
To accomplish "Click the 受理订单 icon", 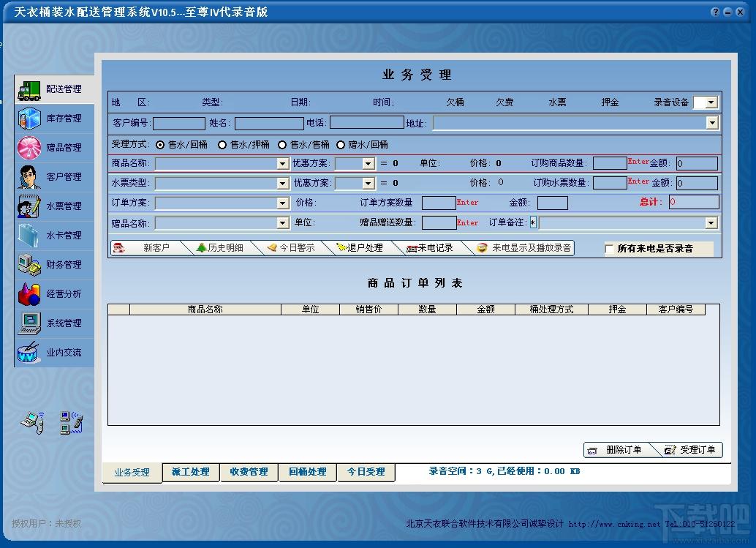I will (x=670, y=450).
